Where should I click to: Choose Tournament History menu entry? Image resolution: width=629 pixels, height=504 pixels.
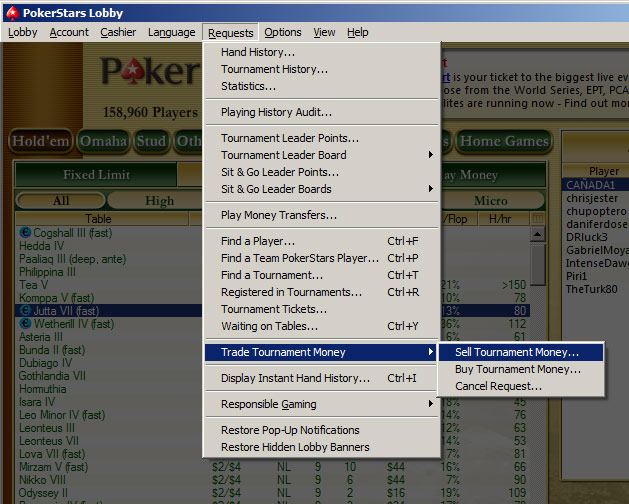321,69
